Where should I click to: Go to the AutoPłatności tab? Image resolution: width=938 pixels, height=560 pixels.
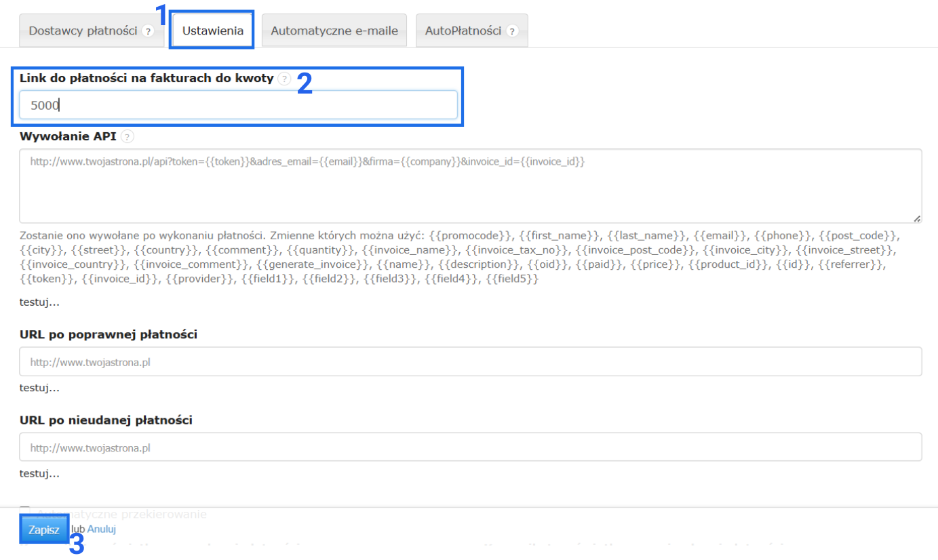click(x=472, y=31)
